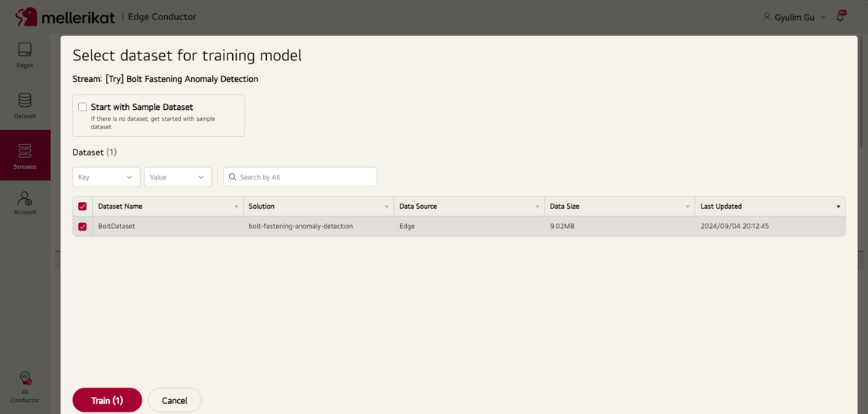Viewport: 868px width, 414px height.
Task: Open the Gyulim Gu user menu
Action: pos(795,17)
